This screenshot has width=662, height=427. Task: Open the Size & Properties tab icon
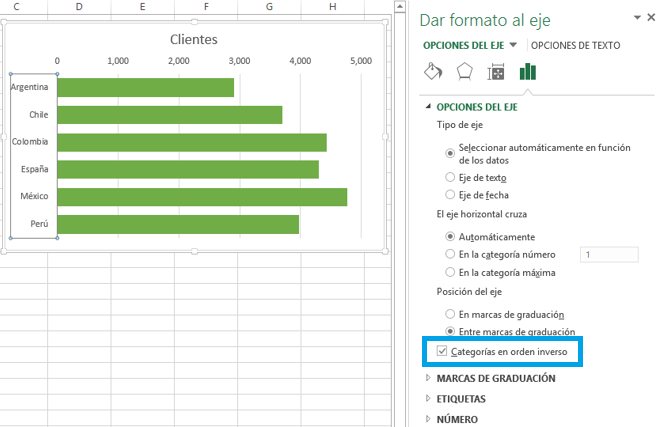(496, 72)
